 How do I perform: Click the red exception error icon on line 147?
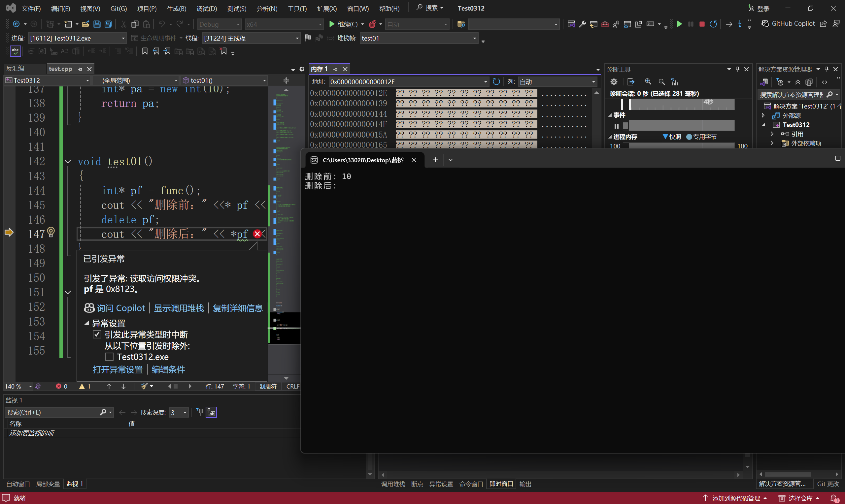click(x=257, y=234)
